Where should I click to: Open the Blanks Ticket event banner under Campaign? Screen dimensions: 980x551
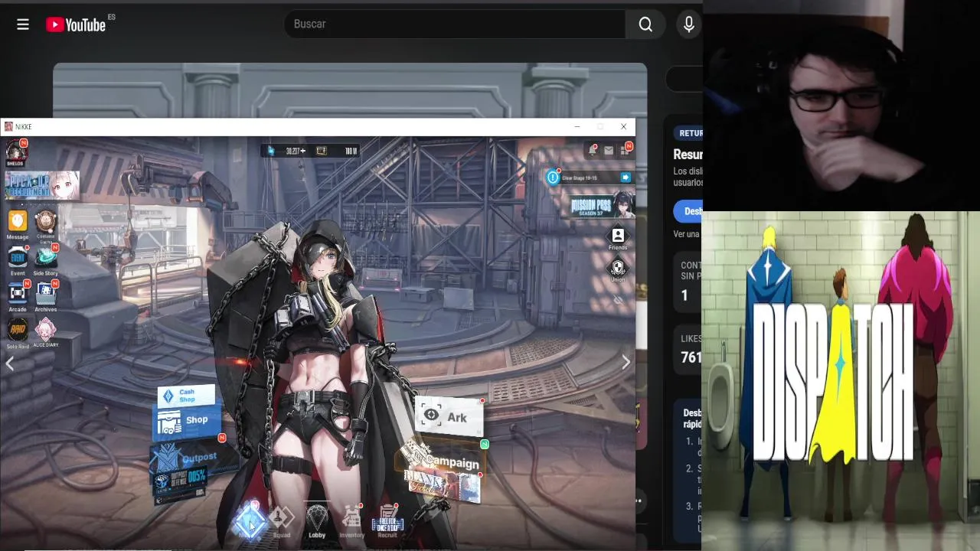[443, 485]
